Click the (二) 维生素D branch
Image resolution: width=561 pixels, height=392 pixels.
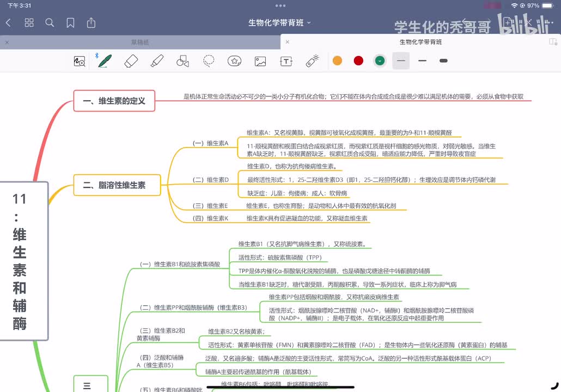click(211, 180)
